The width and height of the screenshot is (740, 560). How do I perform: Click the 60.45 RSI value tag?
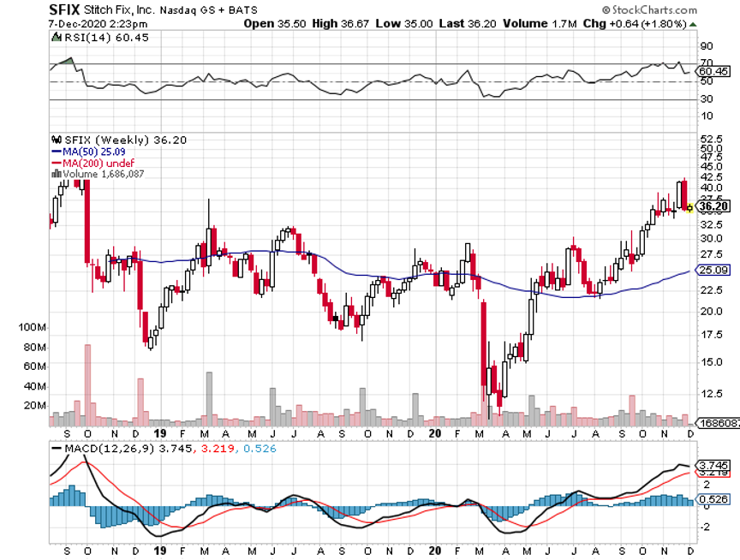tap(713, 71)
